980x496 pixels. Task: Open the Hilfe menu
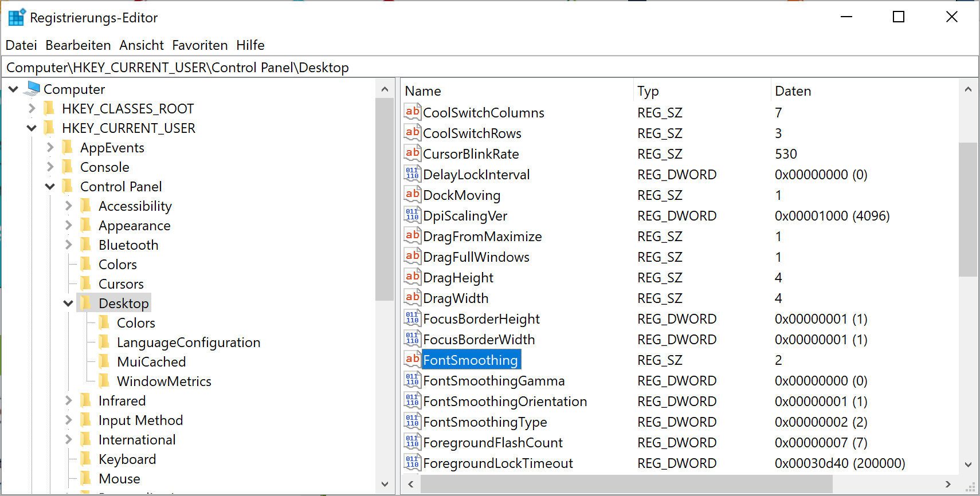point(250,45)
